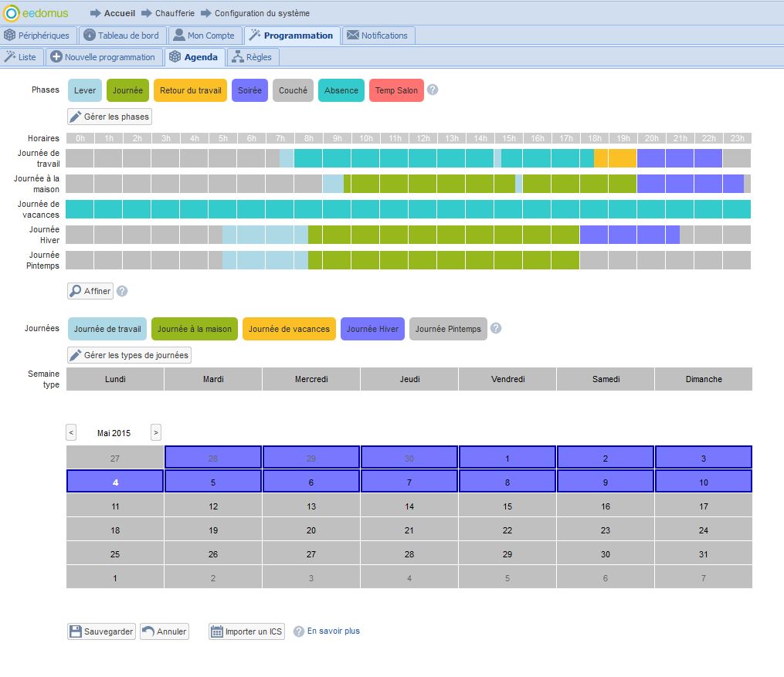Go to next month in calendar

(x=156, y=433)
